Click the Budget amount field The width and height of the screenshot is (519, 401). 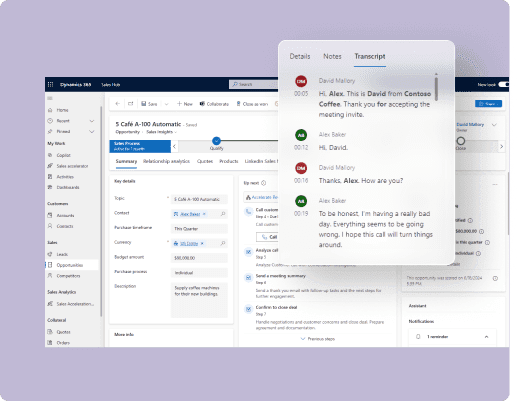pos(199,258)
